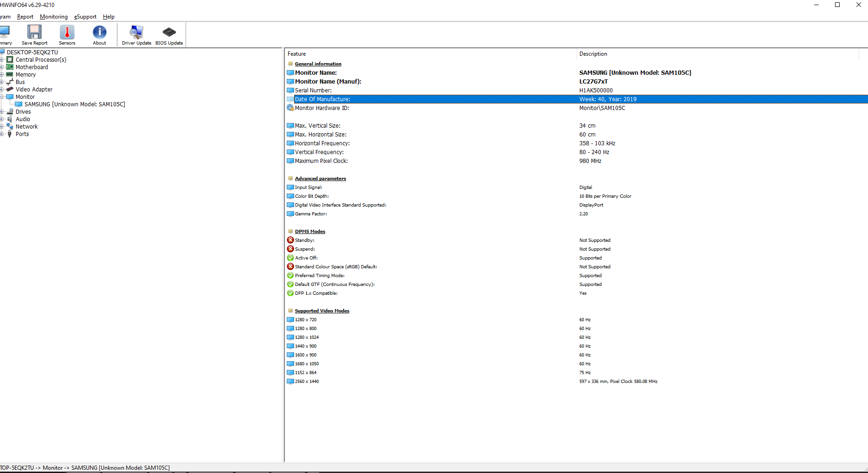Click the red X icon beside Suspend
The height and width of the screenshot is (473, 868).
pyautogui.click(x=290, y=249)
